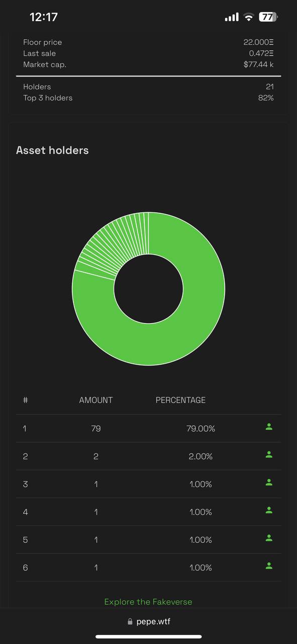The height and width of the screenshot is (644, 297).
Task: Tap the Asset holders heading
Action: 52,150
